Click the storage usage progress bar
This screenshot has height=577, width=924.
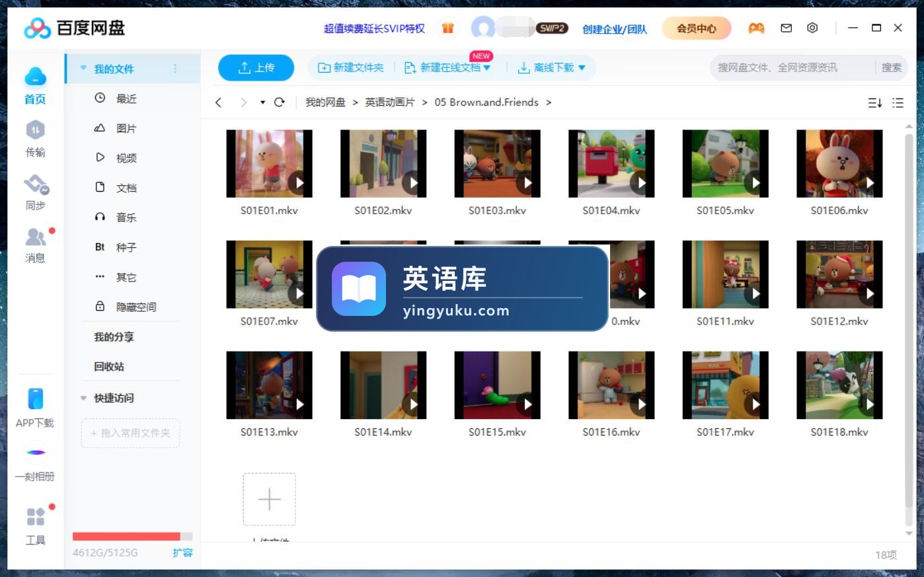point(132,536)
